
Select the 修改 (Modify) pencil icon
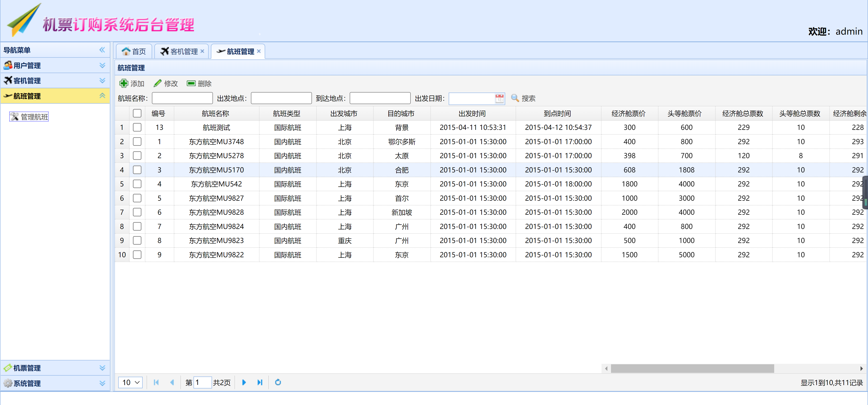pyautogui.click(x=157, y=83)
